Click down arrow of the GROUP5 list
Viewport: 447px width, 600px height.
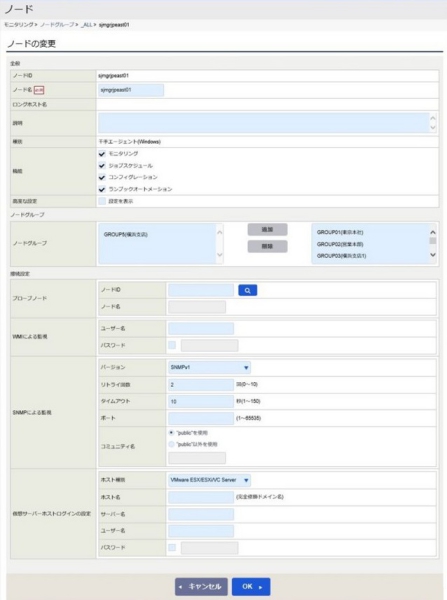coord(220,255)
